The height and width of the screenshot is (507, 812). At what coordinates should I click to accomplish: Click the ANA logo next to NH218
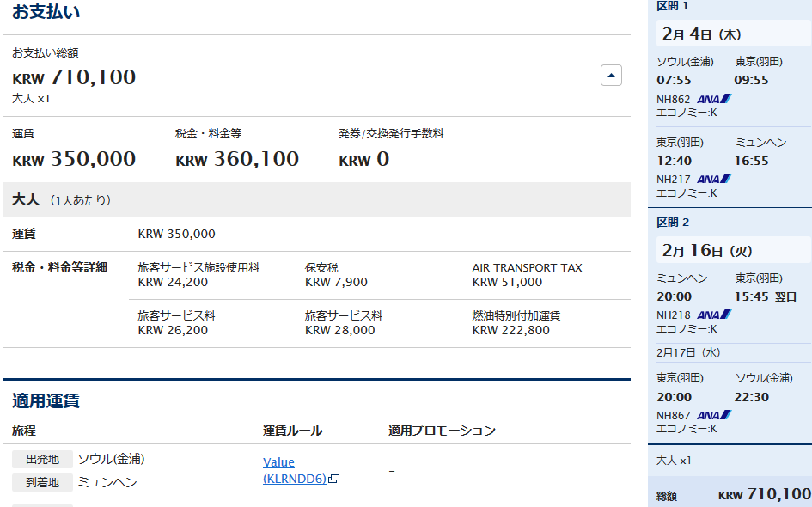pyautogui.click(x=713, y=315)
